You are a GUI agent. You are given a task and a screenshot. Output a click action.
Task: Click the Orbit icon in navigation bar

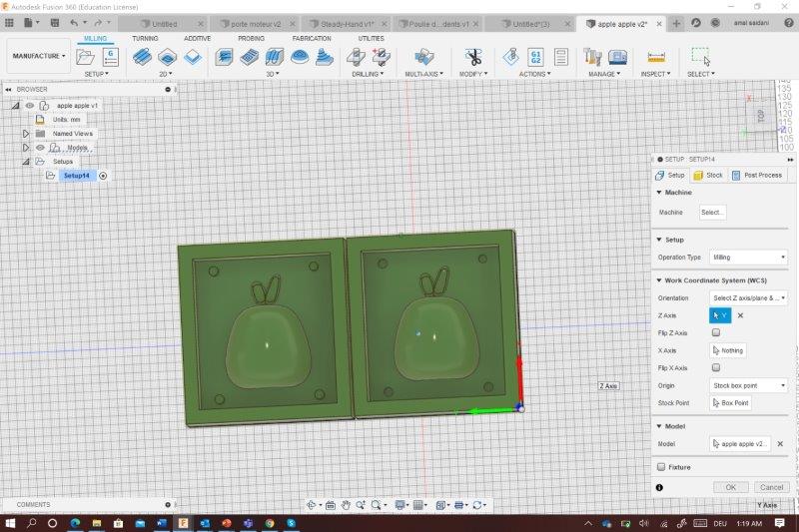click(x=312, y=505)
